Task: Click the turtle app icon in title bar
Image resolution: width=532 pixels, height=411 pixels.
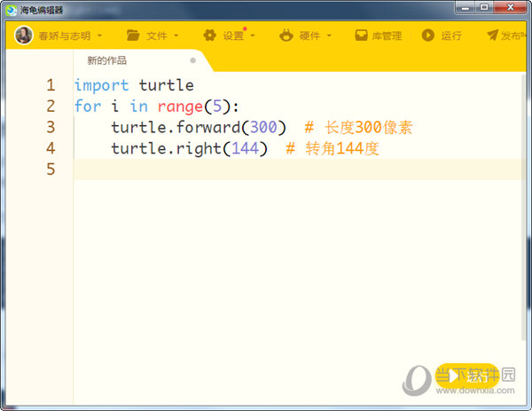Action: click(x=10, y=9)
